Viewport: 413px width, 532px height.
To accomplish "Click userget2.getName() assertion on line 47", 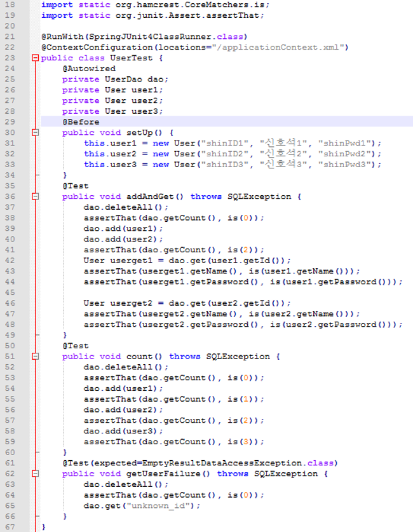I will (x=221, y=314).
